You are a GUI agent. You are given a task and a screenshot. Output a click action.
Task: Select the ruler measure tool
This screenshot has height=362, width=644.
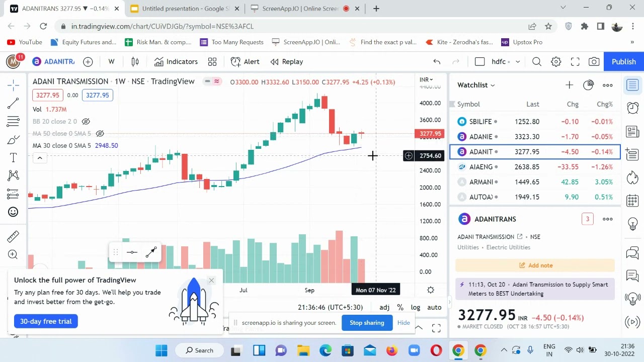click(x=13, y=236)
